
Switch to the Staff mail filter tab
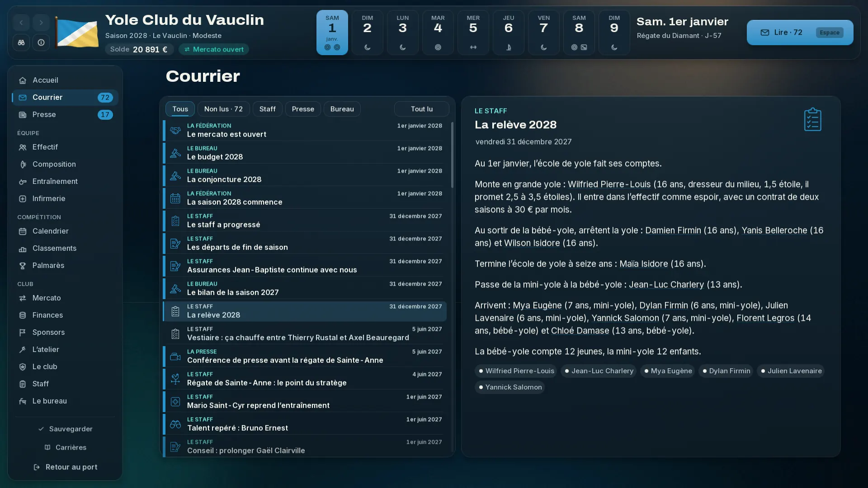(267, 109)
